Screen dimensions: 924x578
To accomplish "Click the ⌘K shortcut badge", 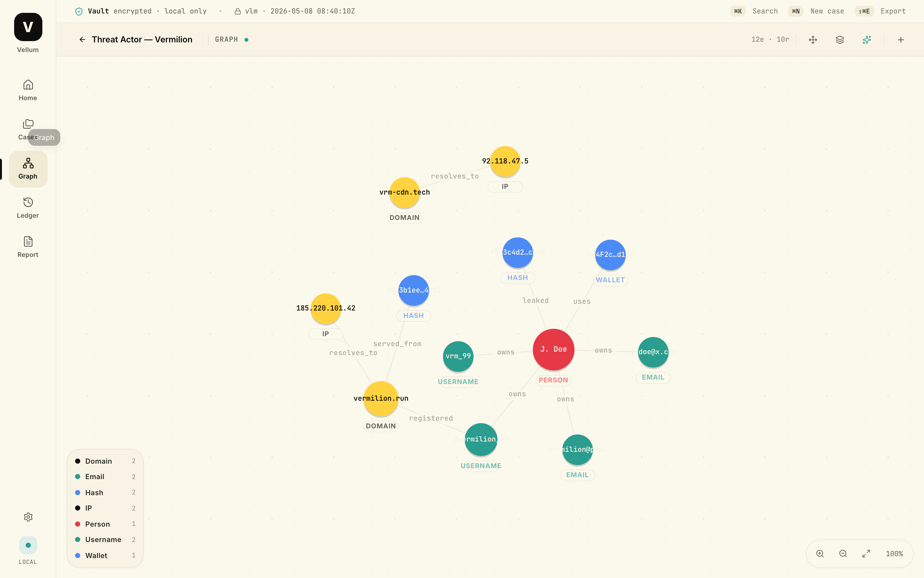I will tap(738, 12).
